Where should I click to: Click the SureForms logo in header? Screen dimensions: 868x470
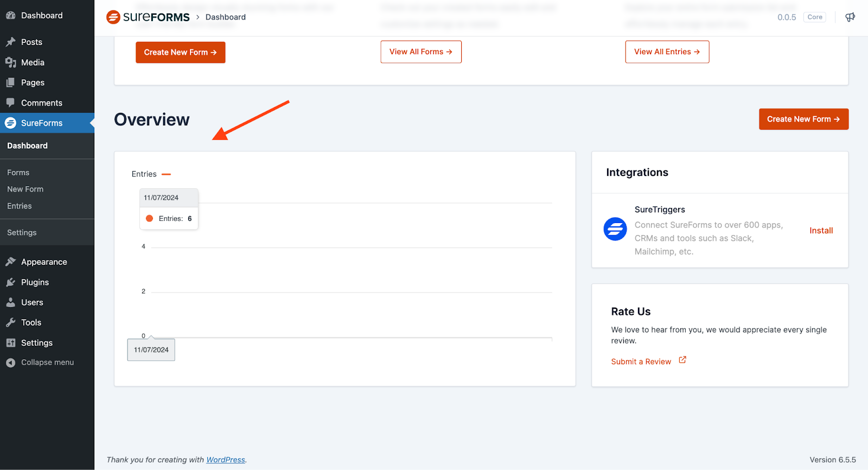148,17
